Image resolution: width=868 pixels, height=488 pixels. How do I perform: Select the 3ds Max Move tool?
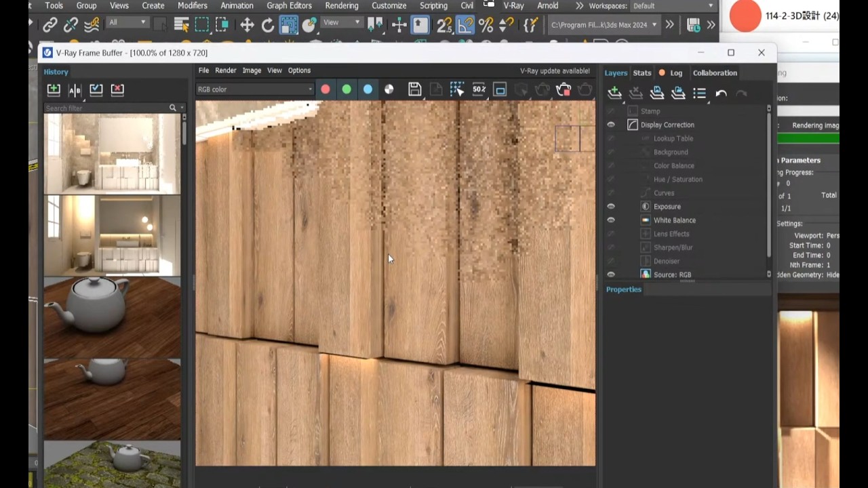point(247,25)
